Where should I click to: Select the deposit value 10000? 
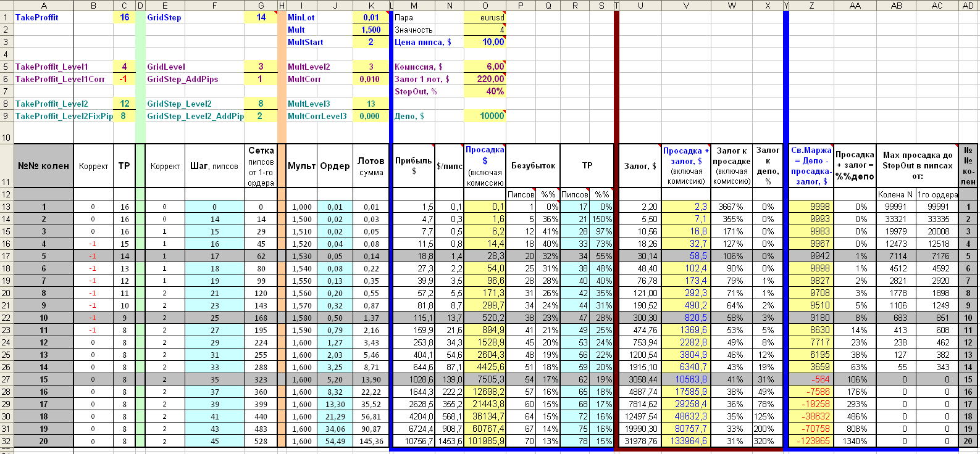tap(485, 116)
